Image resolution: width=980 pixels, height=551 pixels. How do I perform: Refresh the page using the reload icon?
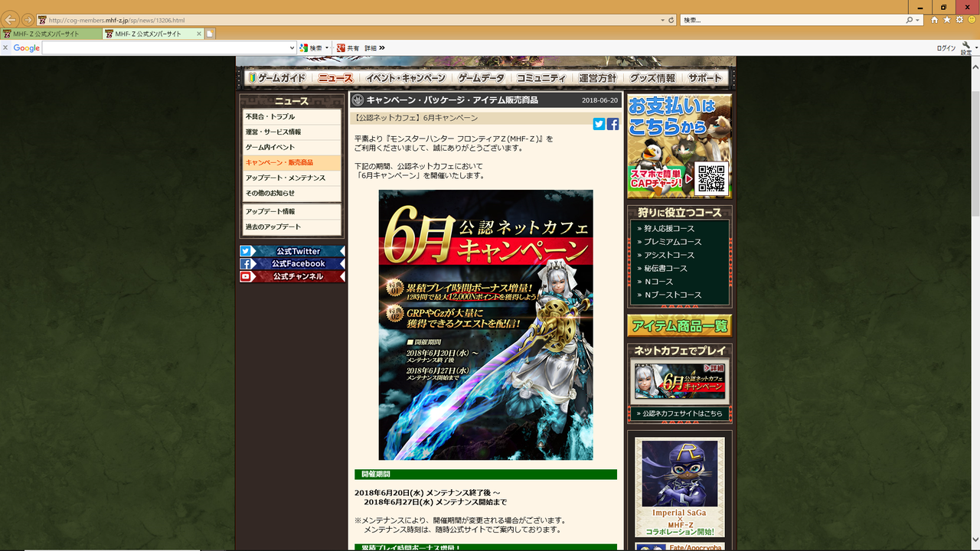[x=671, y=20]
